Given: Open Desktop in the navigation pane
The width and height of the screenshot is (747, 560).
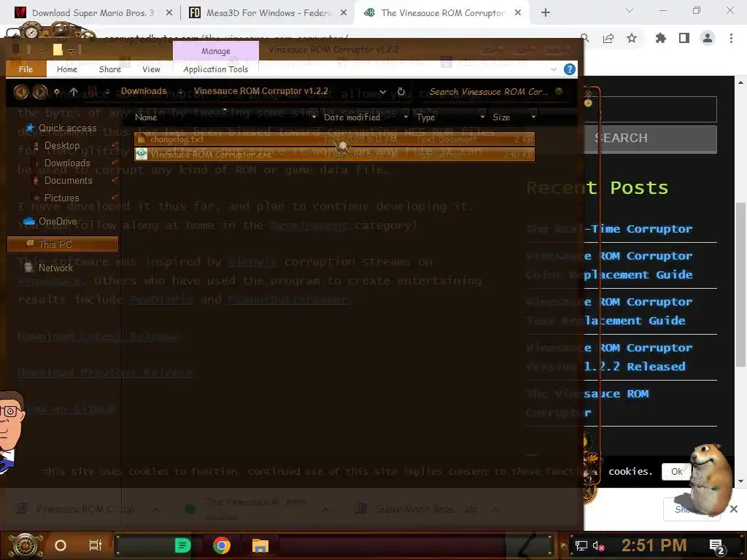Looking at the screenshot, I should (62, 145).
